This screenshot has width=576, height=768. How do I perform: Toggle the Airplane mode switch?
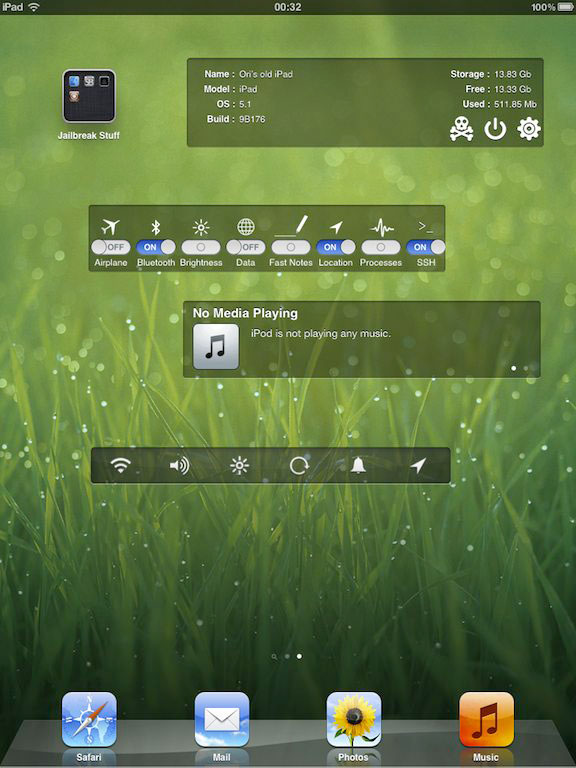[111, 247]
